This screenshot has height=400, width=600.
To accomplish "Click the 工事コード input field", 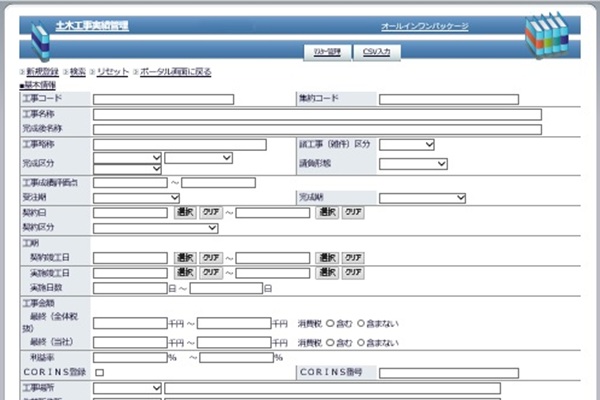I will [x=162, y=99].
